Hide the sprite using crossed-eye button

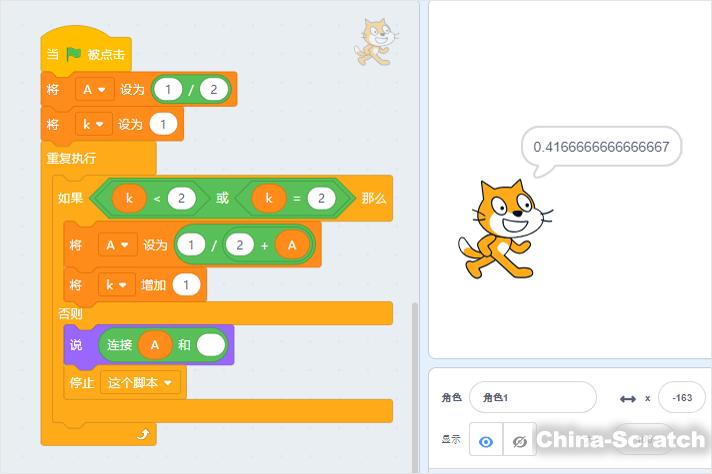(519, 440)
